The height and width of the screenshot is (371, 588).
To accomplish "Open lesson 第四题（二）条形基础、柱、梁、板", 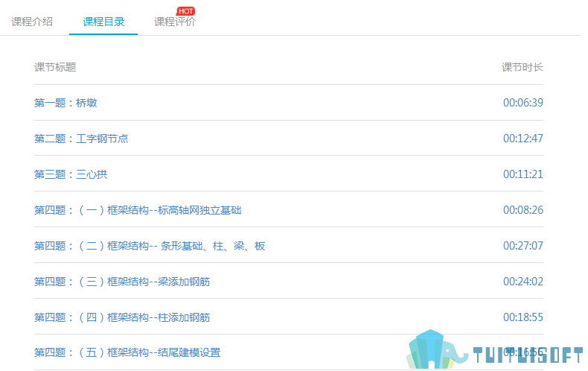I will point(150,246).
